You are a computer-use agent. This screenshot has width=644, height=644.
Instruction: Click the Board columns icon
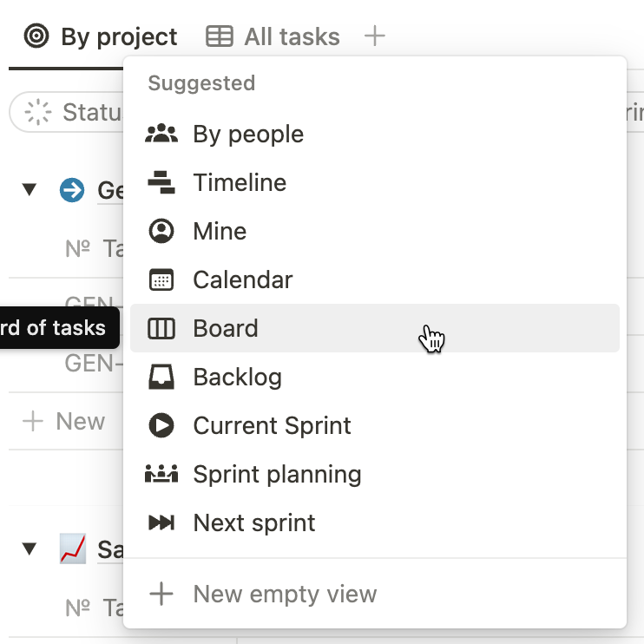161,329
